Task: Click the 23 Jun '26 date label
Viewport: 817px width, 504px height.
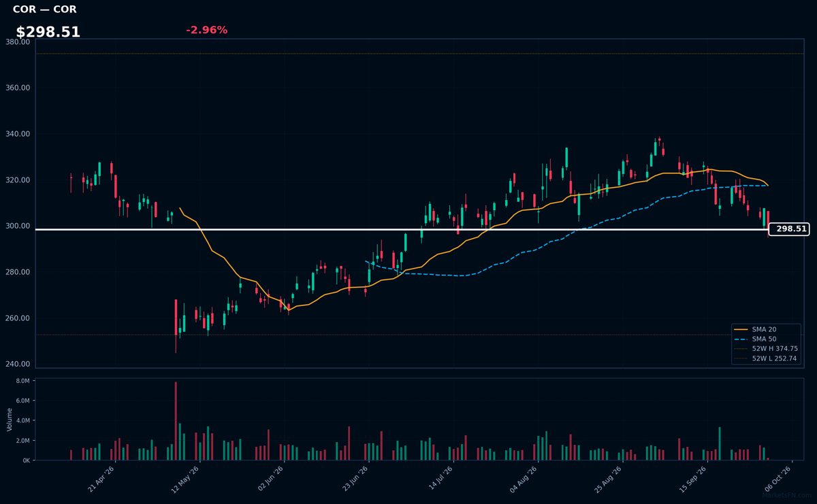Action: [355, 479]
